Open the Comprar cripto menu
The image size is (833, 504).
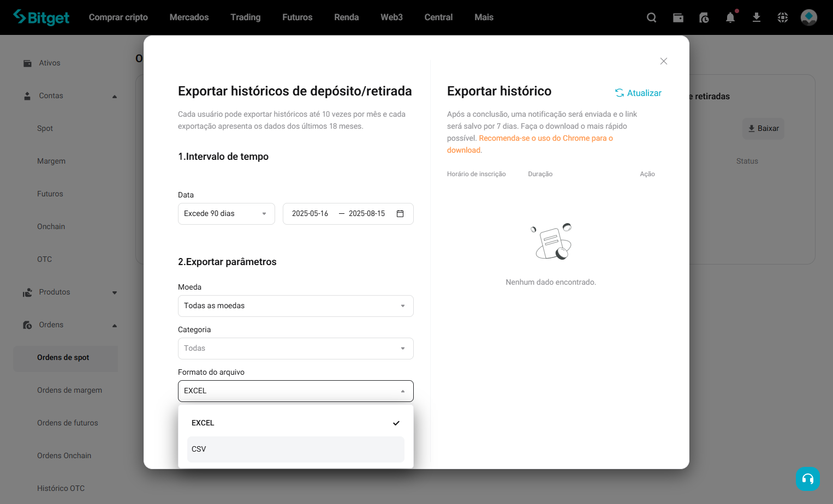coord(118,17)
